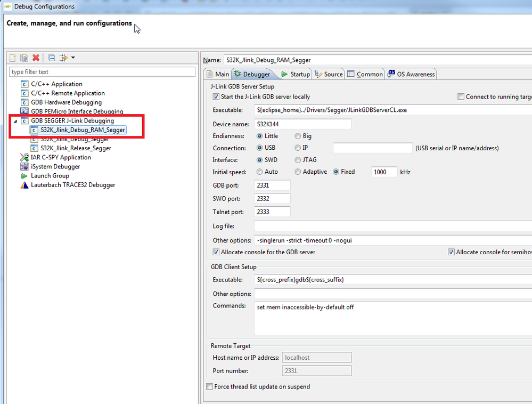This screenshot has width=532, height=404.
Task: Select Little endianness radio button
Action: (x=259, y=136)
